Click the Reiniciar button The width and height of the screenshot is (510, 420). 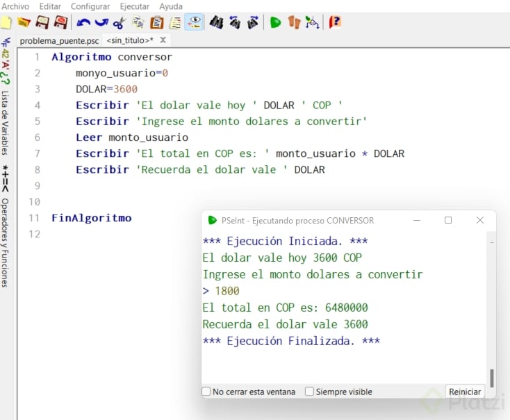pyautogui.click(x=465, y=392)
